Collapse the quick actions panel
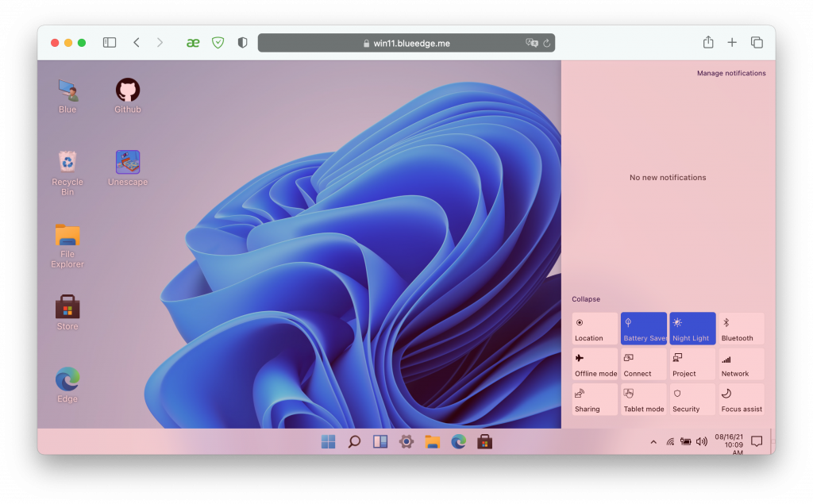Image resolution: width=813 pixels, height=504 pixels. (586, 299)
